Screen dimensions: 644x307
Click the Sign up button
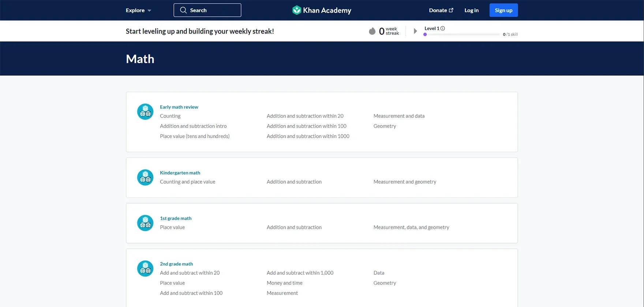pyautogui.click(x=503, y=10)
